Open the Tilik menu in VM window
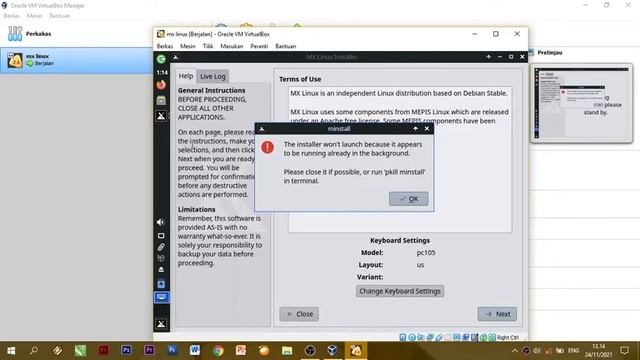The width and height of the screenshot is (640, 360). click(x=208, y=46)
